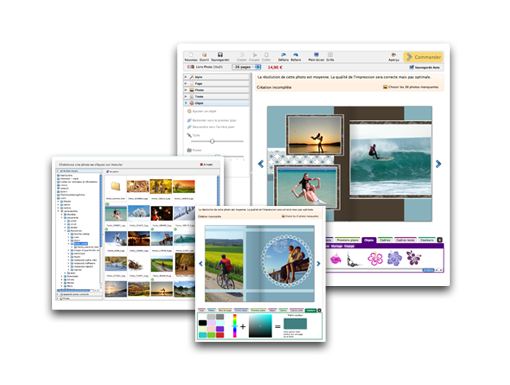Click the Défaire (undo) arrow icon
This screenshot has width=510, height=385.
pyautogui.click(x=283, y=55)
